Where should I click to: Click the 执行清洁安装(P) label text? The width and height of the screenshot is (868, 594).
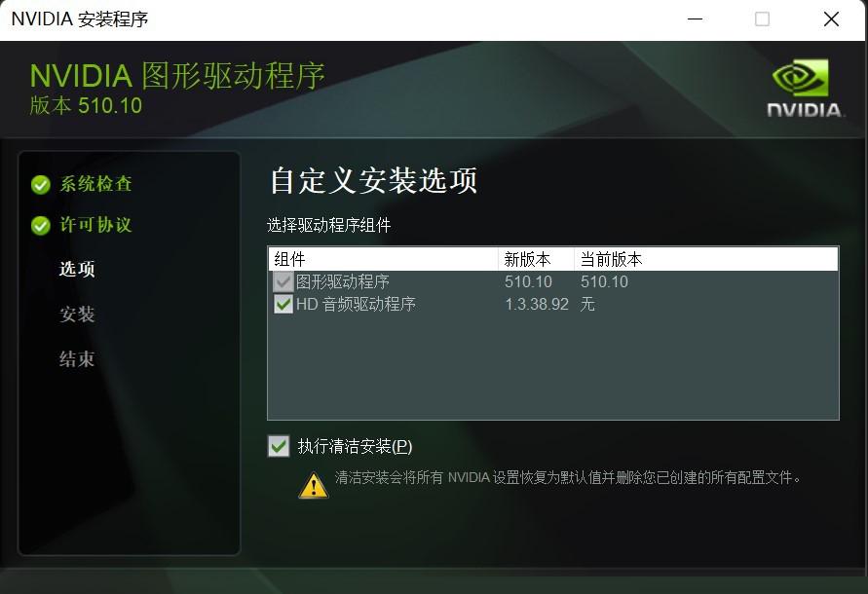pos(355,446)
